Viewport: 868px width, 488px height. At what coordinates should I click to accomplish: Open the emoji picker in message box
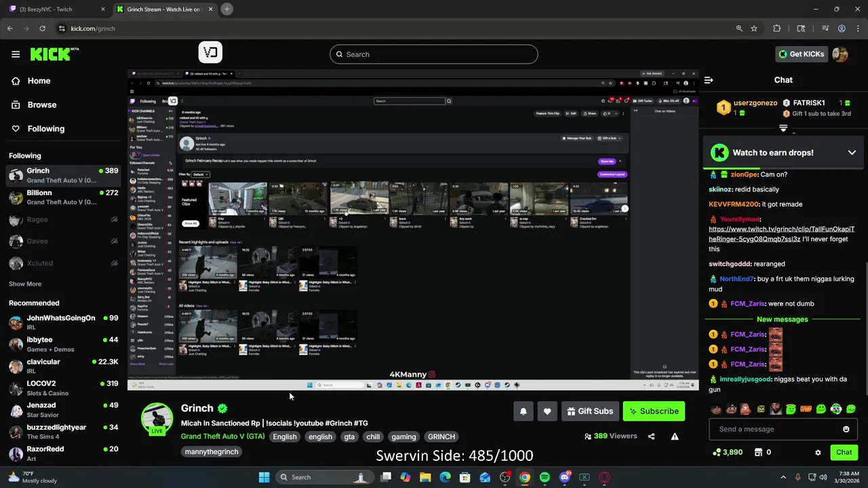pyautogui.click(x=846, y=429)
